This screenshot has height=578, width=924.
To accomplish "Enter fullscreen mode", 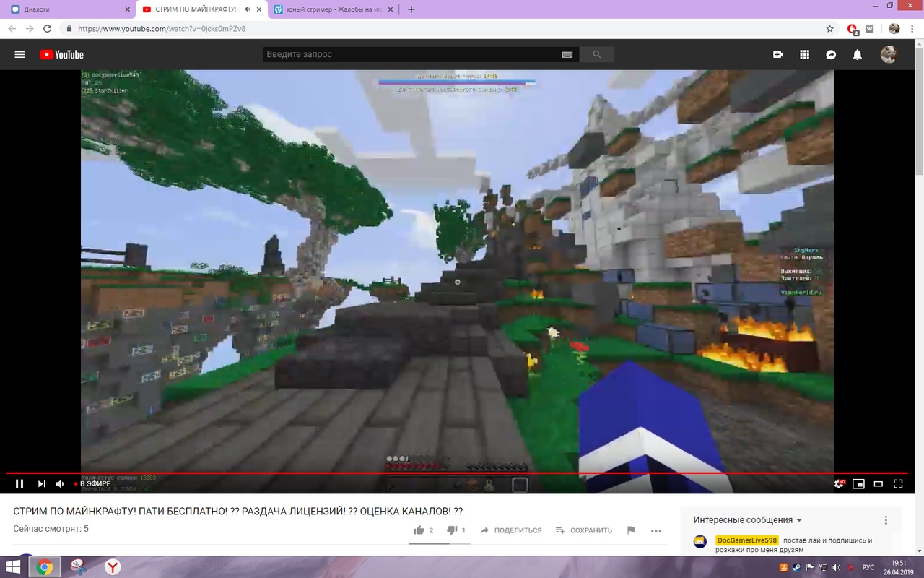I will click(x=899, y=484).
